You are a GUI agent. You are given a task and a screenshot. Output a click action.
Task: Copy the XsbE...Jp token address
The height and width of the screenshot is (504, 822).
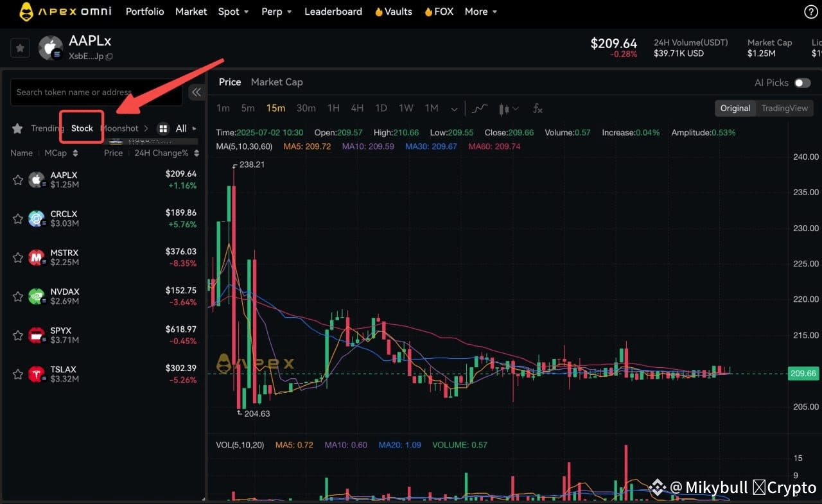(109, 56)
